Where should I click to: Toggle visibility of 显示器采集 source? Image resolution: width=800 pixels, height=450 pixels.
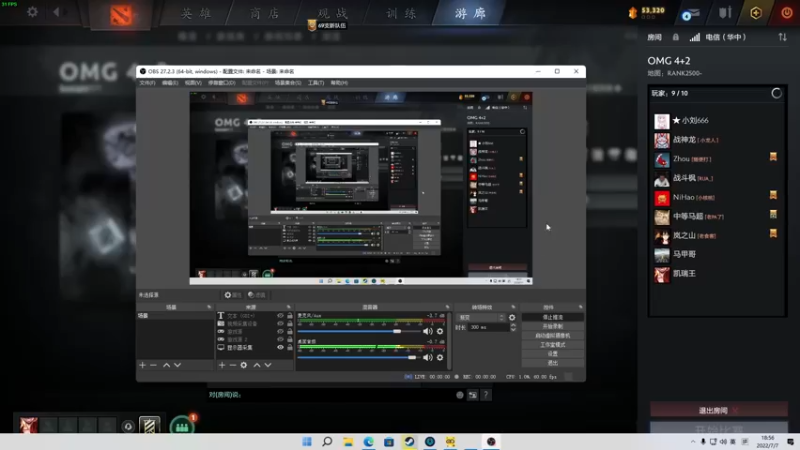[280, 347]
